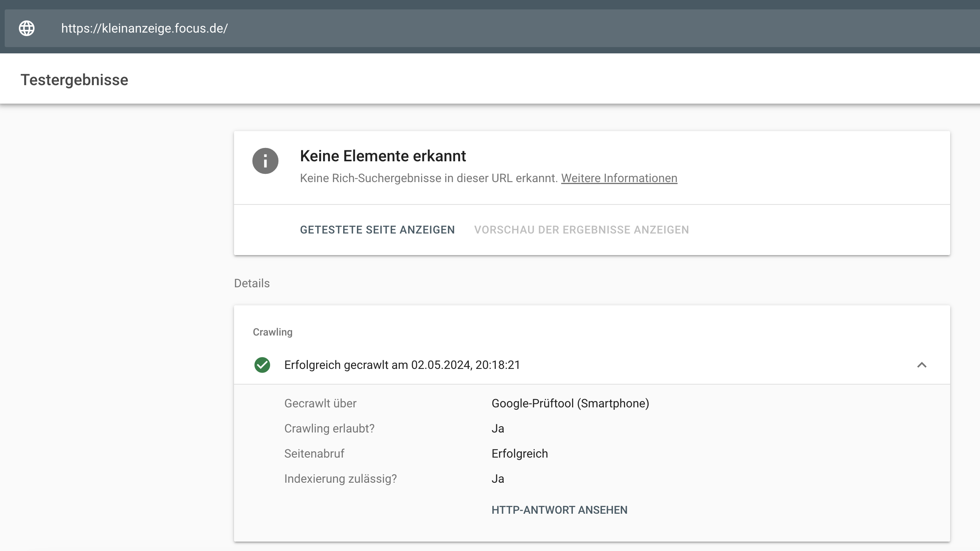
Task: Select the crawl timestamp text row
Action: pyautogui.click(x=402, y=365)
